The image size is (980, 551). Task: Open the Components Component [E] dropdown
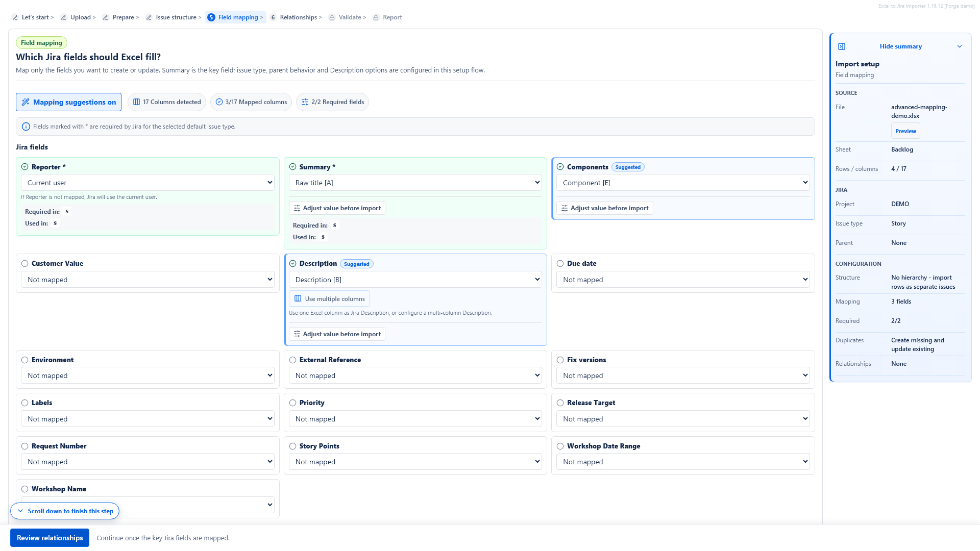(683, 183)
